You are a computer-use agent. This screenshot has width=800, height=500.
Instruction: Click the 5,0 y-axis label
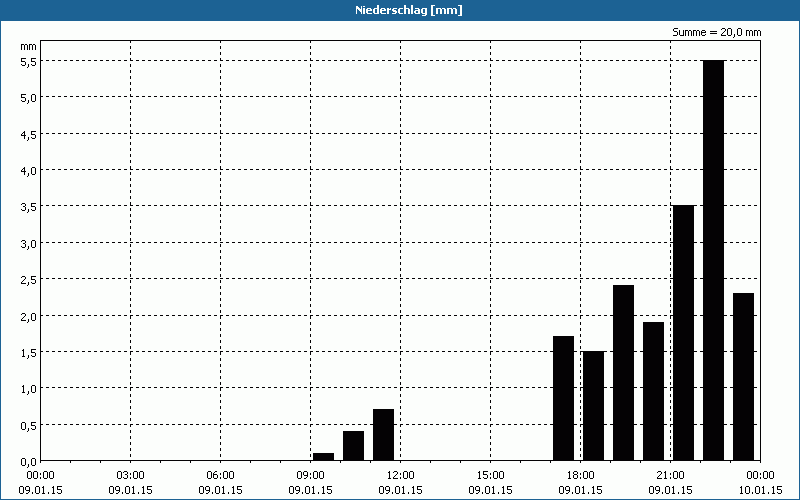coord(30,97)
